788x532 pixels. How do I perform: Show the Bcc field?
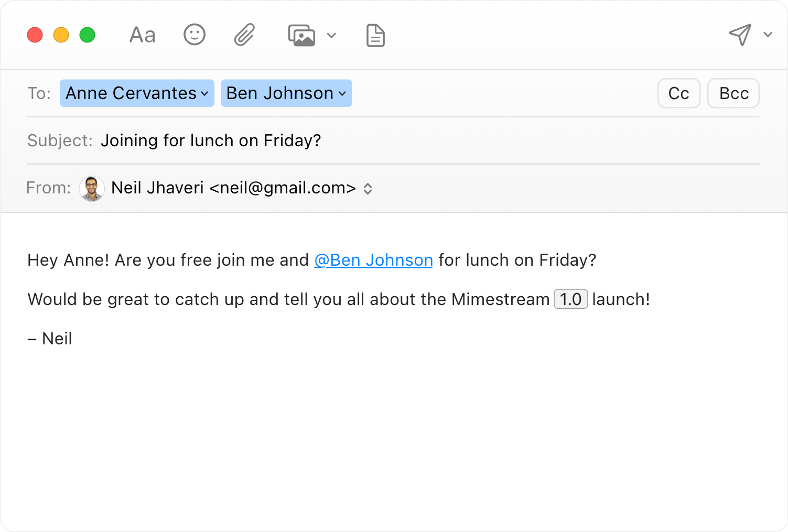tap(733, 93)
